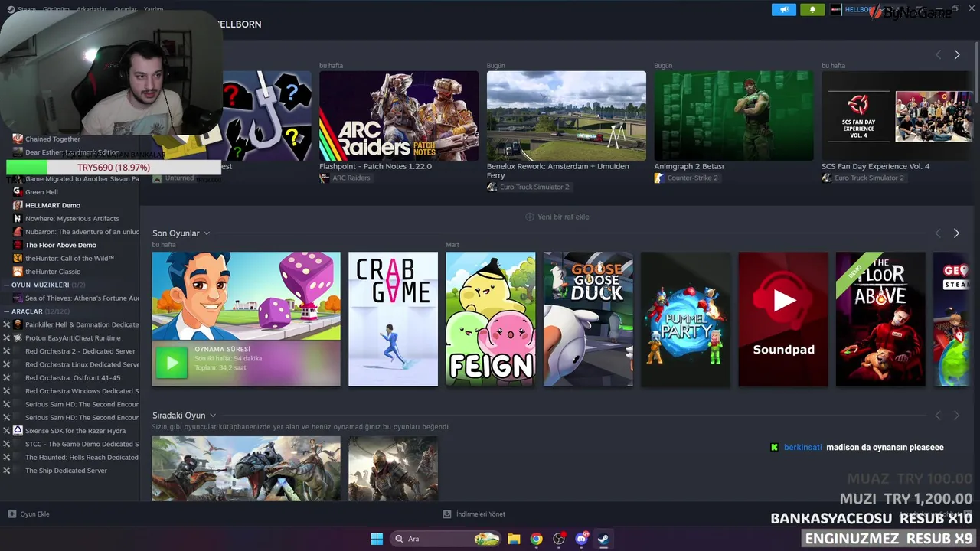The image size is (980, 551).
Task: Select the Pummel Party cover
Action: pyautogui.click(x=685, y=319)
